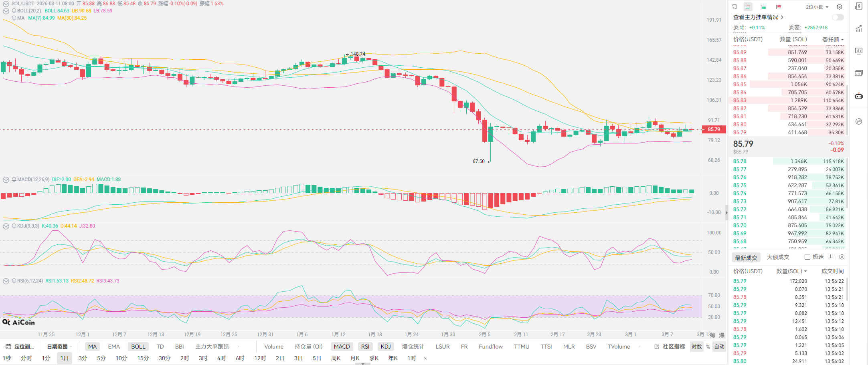Image resolution: width=868 pixels, height=365 pixels.
Task: Click the ETF icon in right sidebar
Action: tap(859, 73)
